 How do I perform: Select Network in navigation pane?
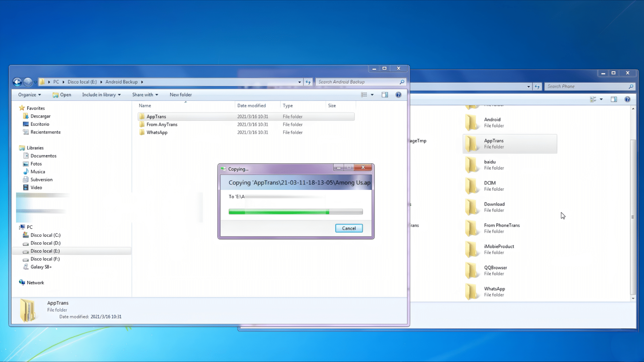coord(35,282)
